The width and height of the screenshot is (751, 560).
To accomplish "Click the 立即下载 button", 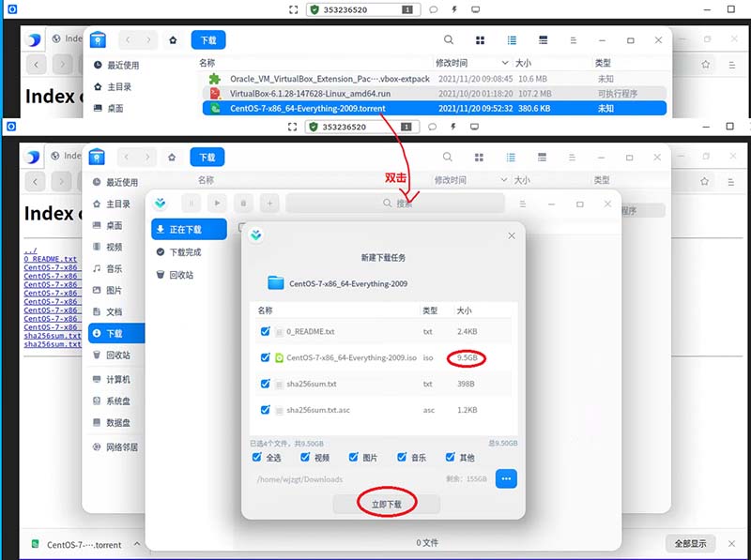I will pos(387,504).
